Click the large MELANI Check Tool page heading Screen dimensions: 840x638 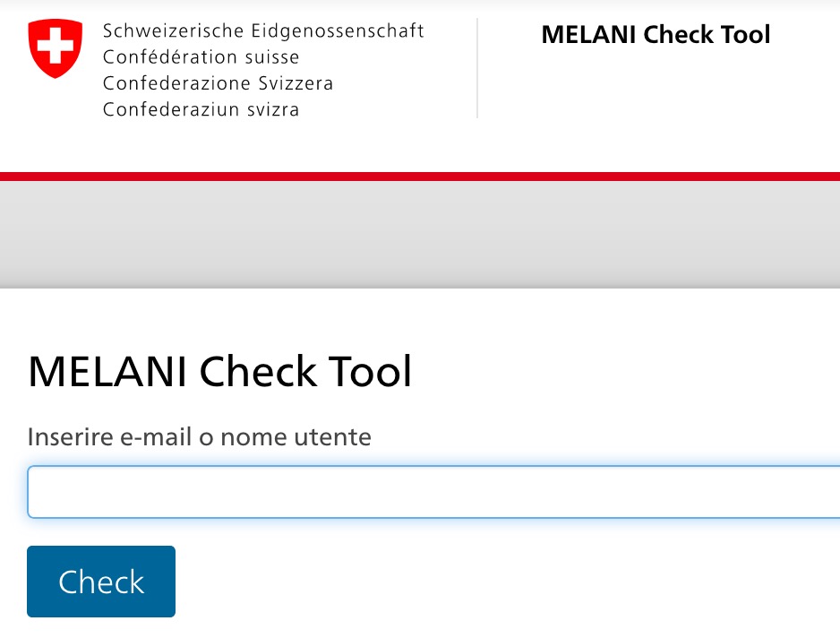click(220, 371)
